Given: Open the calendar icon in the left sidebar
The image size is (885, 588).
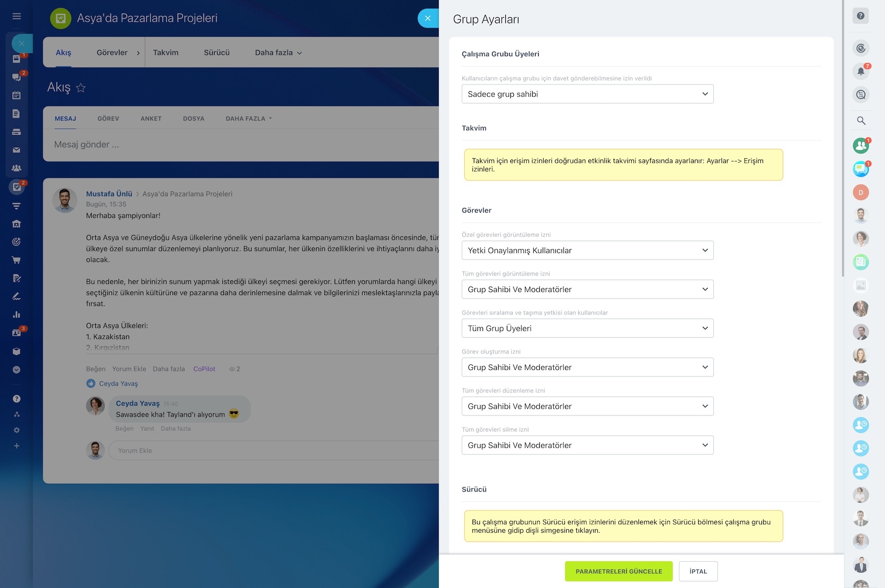Looking at the screenshot, I should pyautogui.click(x=16, y=95).
